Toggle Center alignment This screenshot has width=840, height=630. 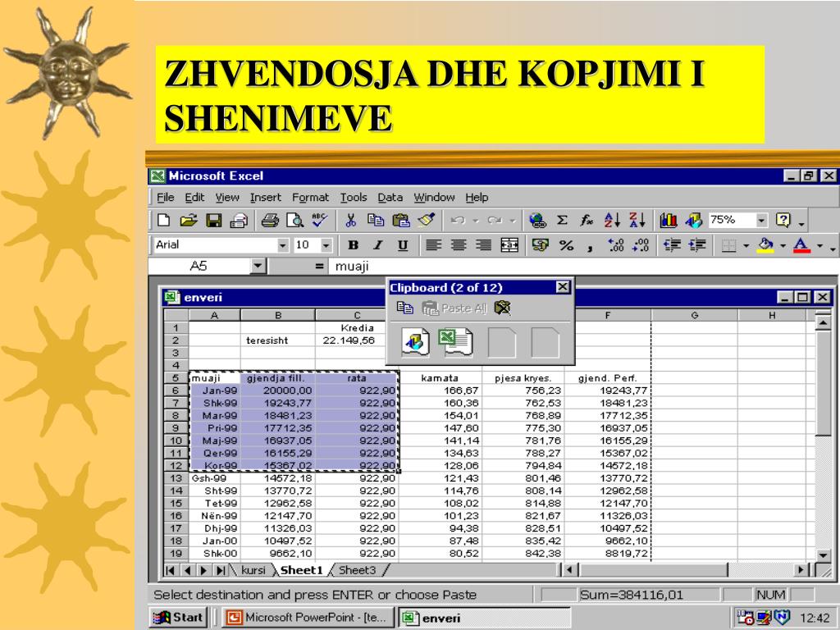pyautogui.click(x=458, y=245)
